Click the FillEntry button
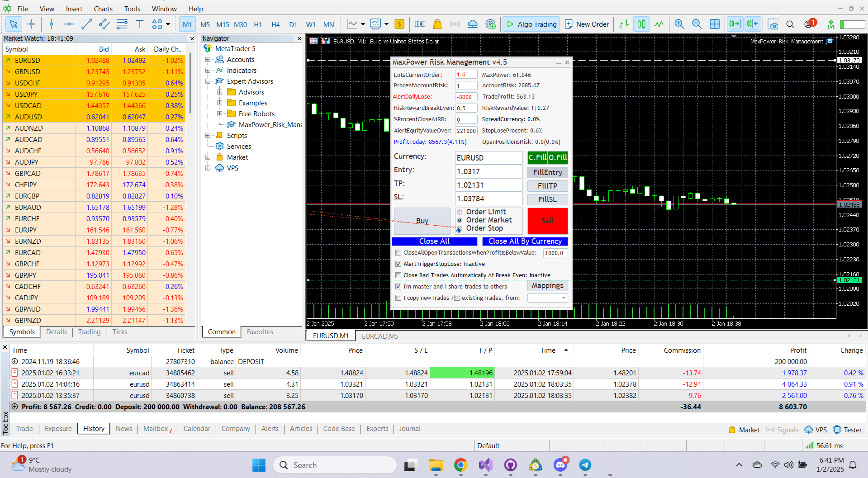The height and width of the screenshot is (478, 868). 547,172
